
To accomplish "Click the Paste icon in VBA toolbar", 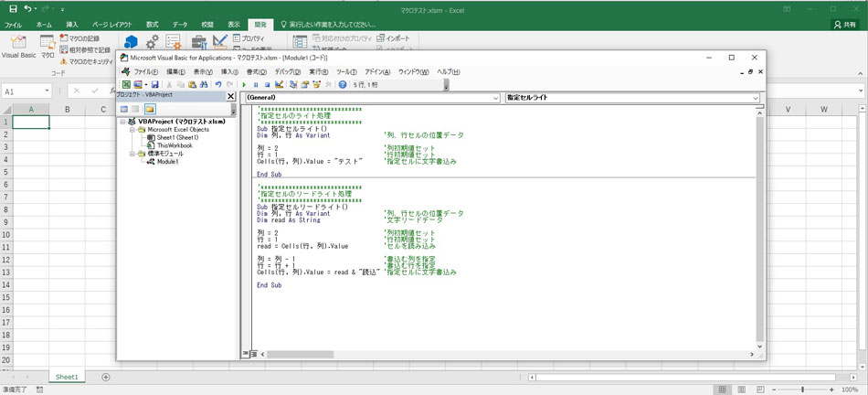I will coord(192,85).
